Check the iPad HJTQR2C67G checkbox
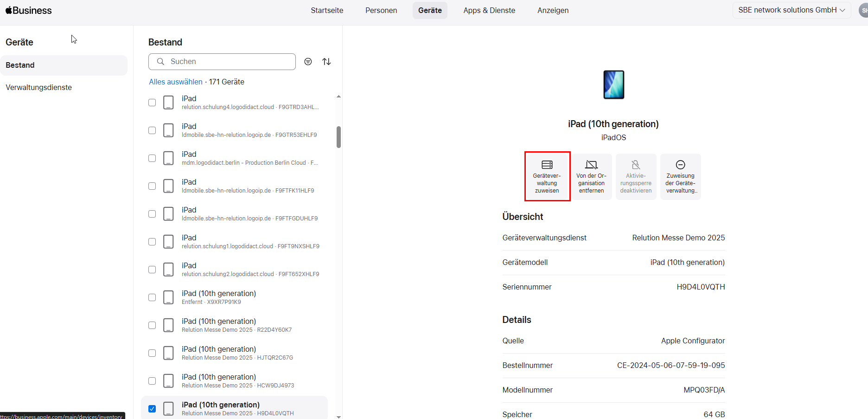This screenshot has width=868, height=419. click(152, 353)
